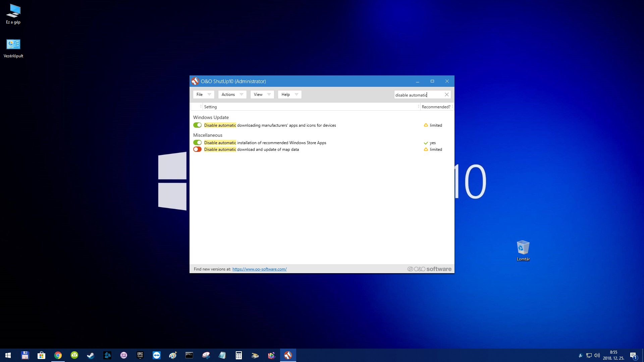Screen dimensions: 644x362
Task: Click the O&O ShutUp10 title bar icon
Action: (x=195, y=81)
